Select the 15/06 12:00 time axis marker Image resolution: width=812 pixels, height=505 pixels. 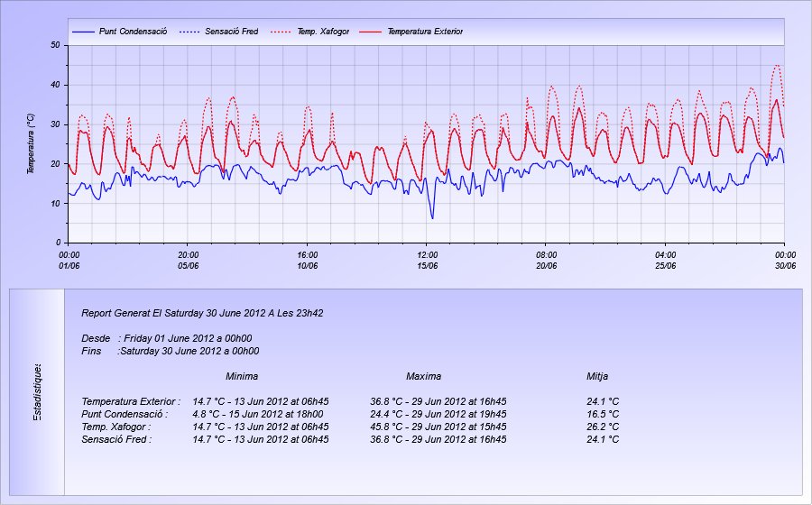click(x=427, y=260)
